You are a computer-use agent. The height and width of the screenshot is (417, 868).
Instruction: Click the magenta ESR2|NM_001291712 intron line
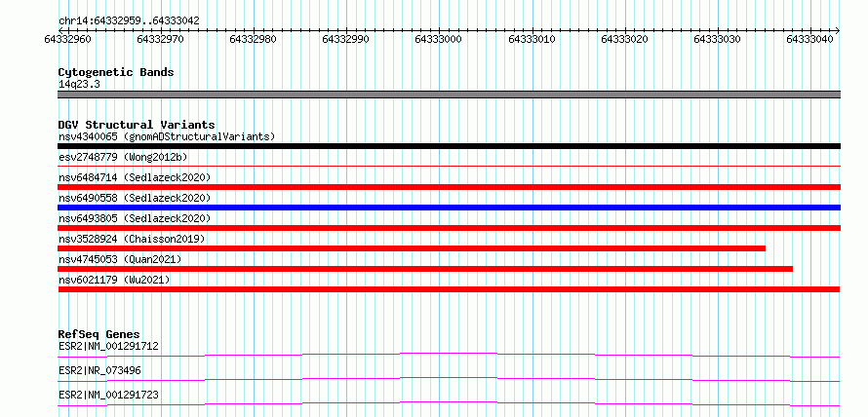[x=449, y=355]
